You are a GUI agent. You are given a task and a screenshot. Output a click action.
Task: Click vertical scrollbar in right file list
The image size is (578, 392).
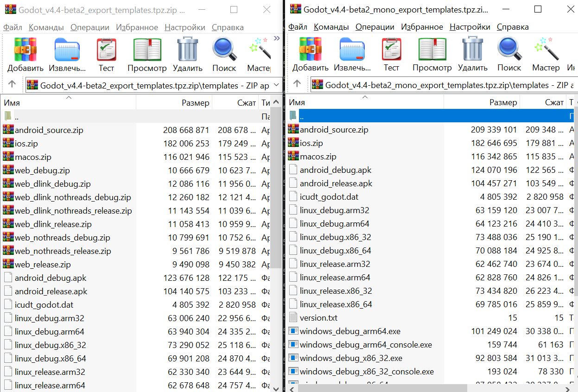(576, 202)
